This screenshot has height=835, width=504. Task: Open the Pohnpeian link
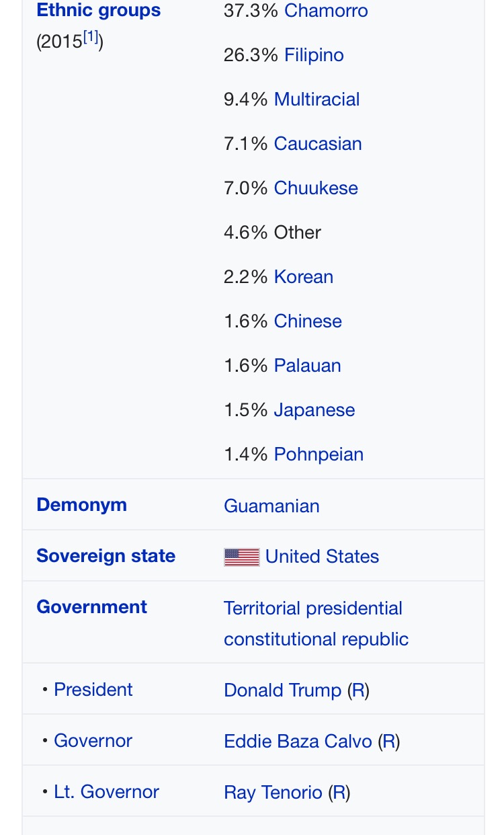tap(319, 454)
